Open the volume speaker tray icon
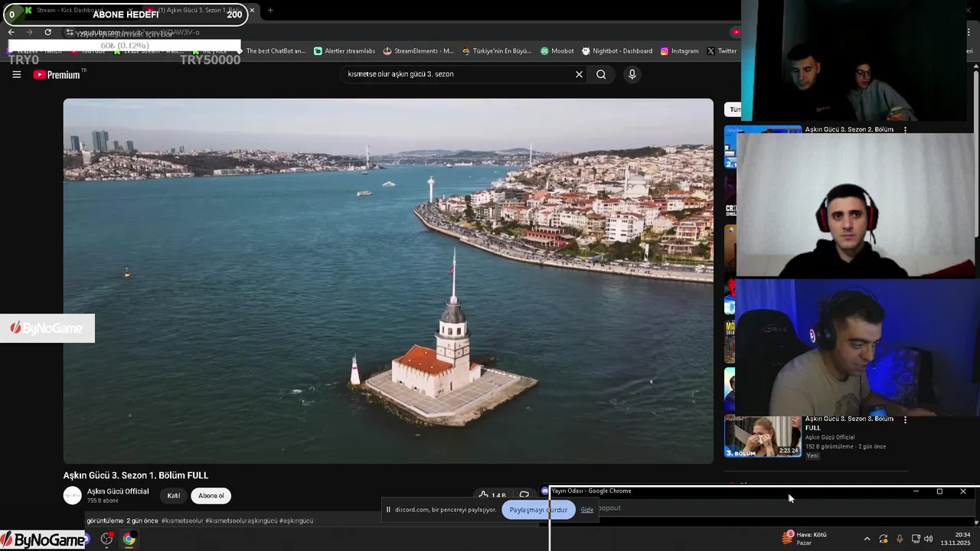This screenshot has width=980, height=551. [x=929, y=539]
